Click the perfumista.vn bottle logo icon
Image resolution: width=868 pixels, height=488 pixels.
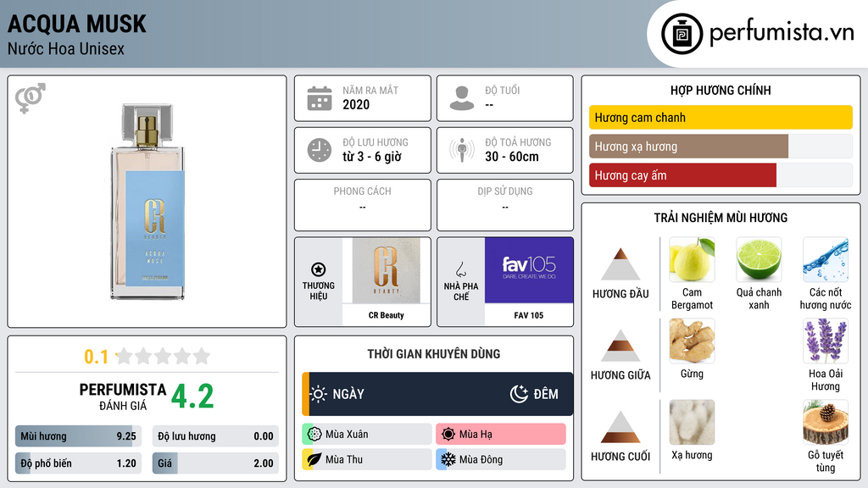pos(682,34)
